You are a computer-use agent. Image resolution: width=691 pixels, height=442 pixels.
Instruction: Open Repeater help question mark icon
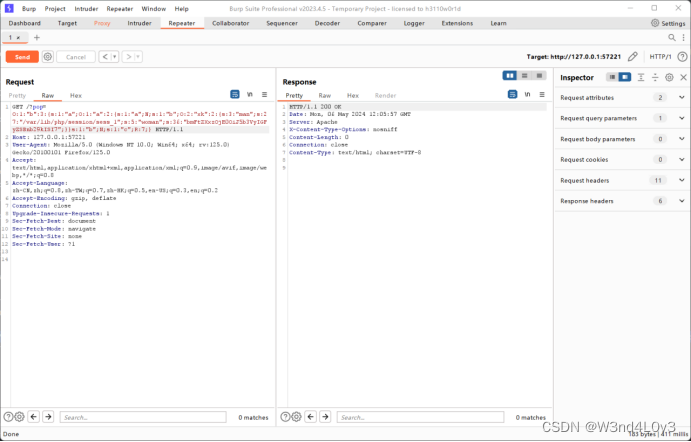[682, 56]
